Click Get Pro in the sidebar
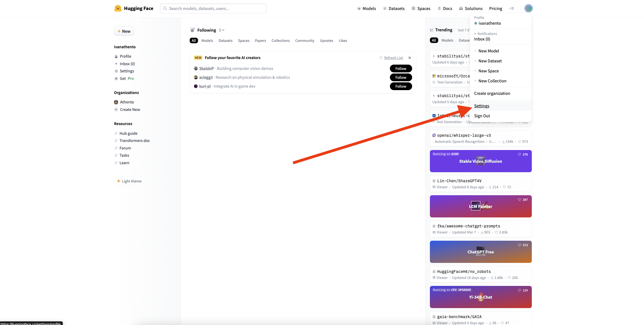 [x=124, y=78]
